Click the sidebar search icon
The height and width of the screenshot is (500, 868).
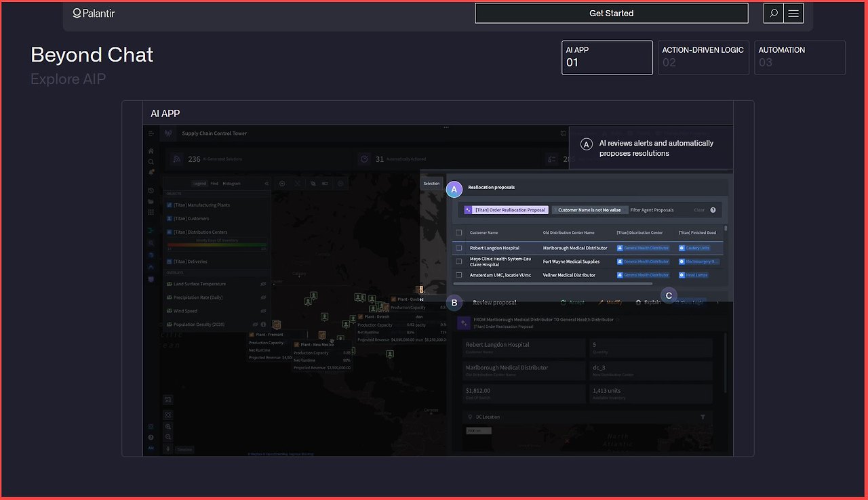coord(151,162)
